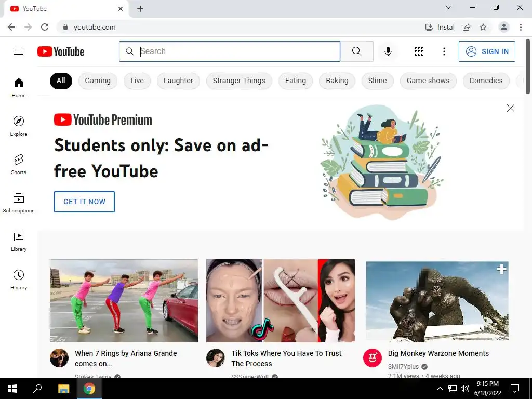This screenshot has height=399, width=532.
Task: Open the Tik Toks video thumbnail
Action: point(280,301)
